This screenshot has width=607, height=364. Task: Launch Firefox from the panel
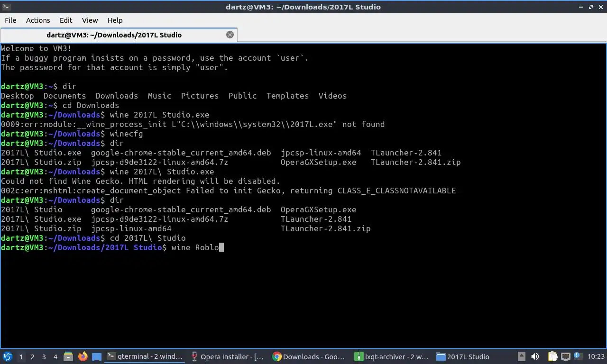(x=83, y=356)
